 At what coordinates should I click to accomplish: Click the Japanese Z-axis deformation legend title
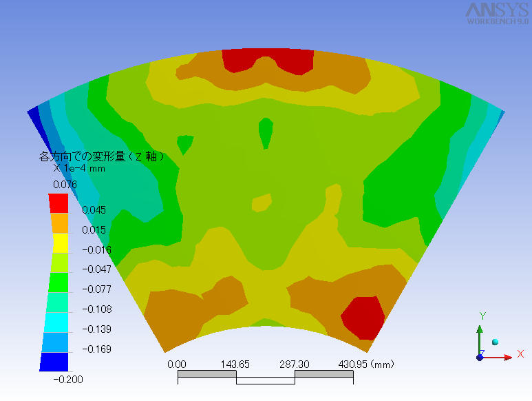(102, 156)
